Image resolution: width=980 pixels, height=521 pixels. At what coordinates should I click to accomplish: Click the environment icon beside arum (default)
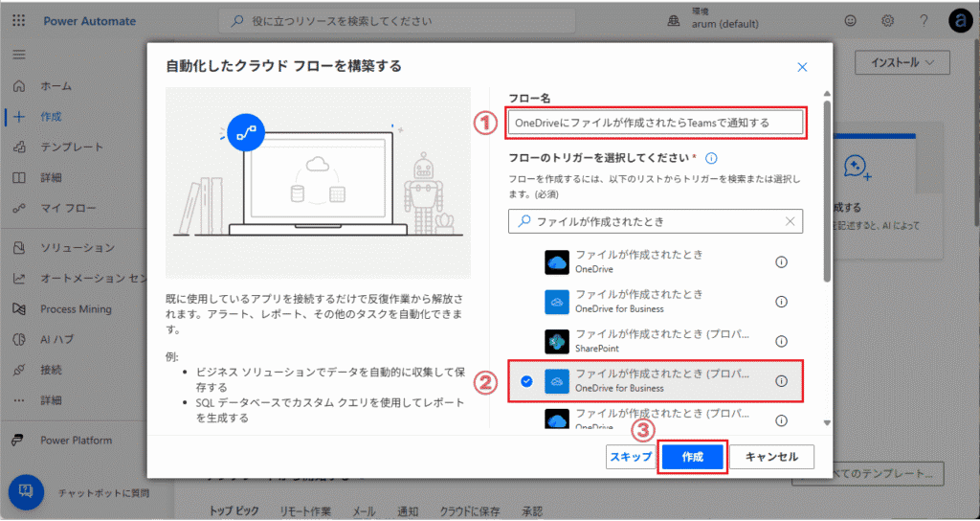tap(674, 21)
